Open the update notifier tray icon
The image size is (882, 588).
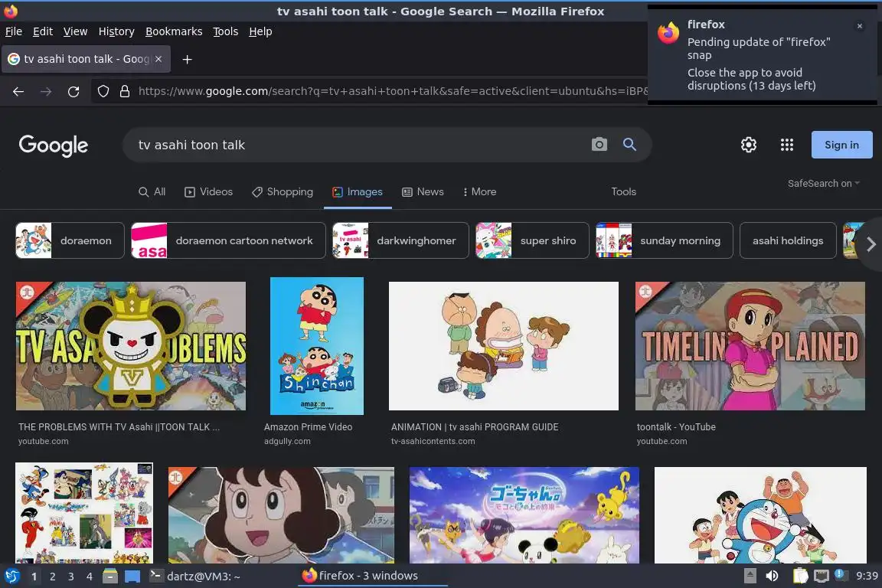tap(840, 574)
